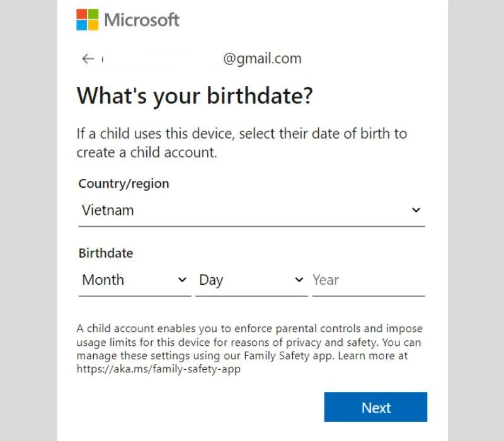This screenshot has height=441, width=504.
Task: Click the chevron arrow next to Month
Action: [x=182, y=280]
